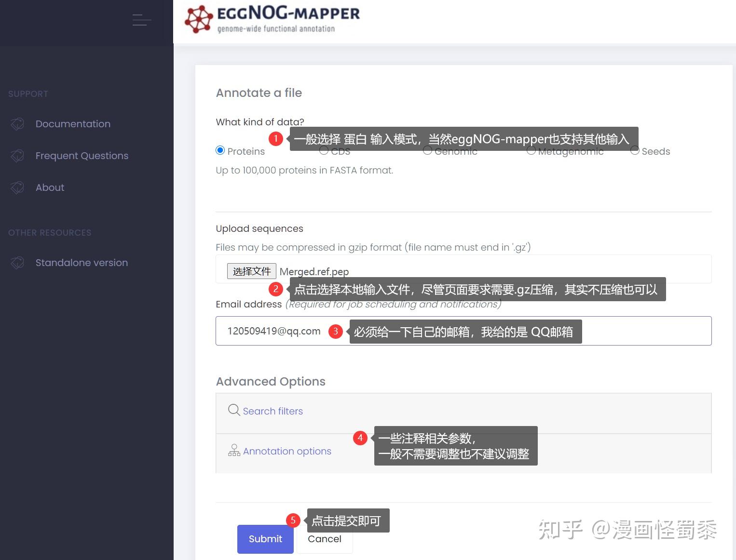Expand the Search filters section
Image resolution: width=736 pixels, height=560 pixels.
pyautogui.click(x=273, y=411)
